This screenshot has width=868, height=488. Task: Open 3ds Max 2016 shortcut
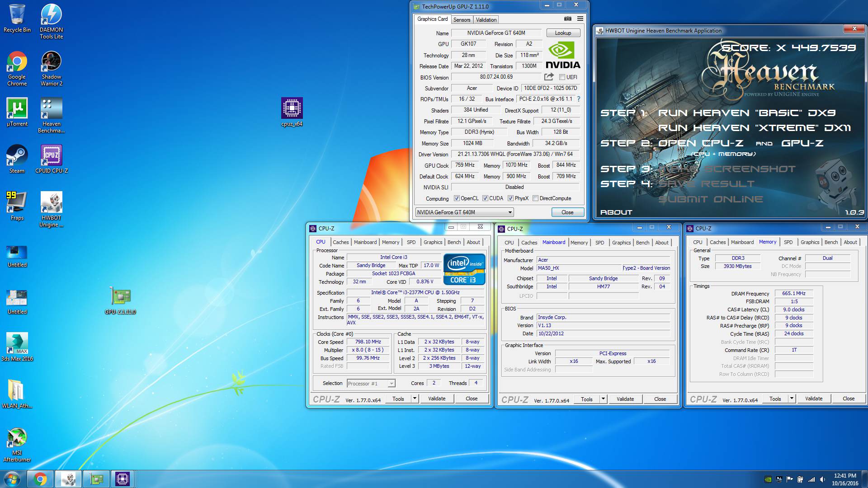click(17, 347)
